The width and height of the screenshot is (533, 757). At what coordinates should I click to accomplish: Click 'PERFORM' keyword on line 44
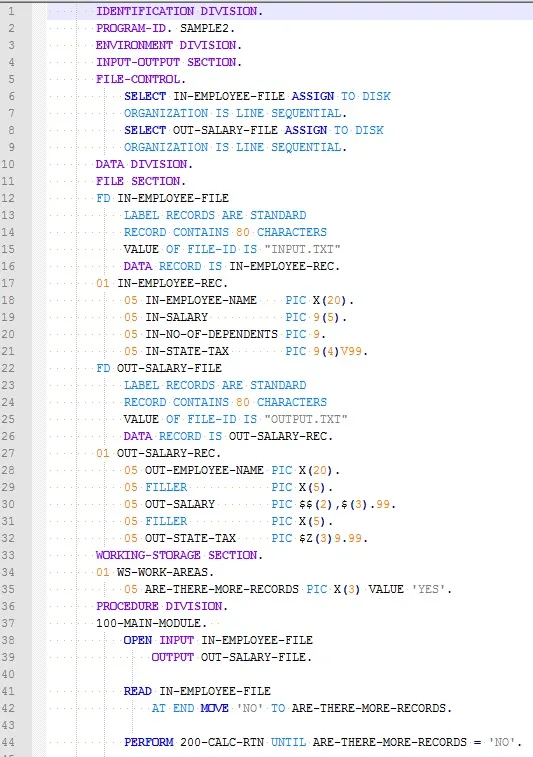pyautogui.click(x=149, y=742)
